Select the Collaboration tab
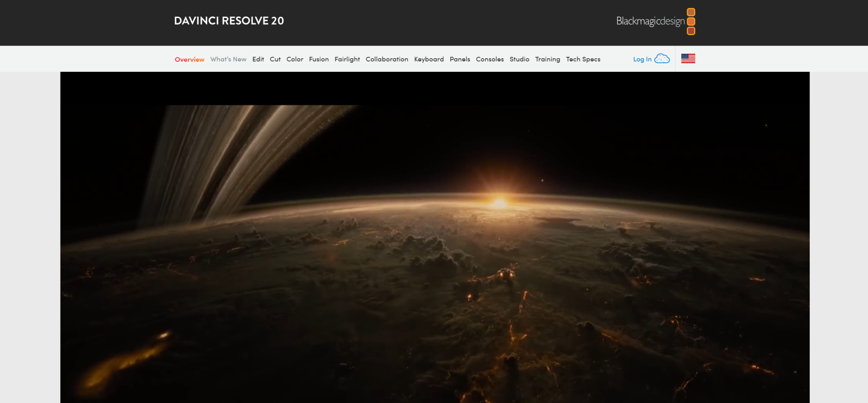Screen dimensions: 868x403 (x=387, y=59)
